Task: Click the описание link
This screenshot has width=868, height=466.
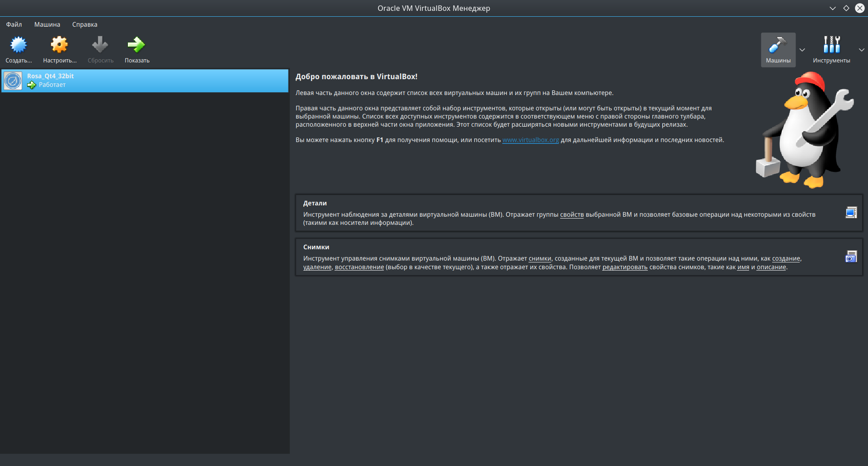Action: click(x=771, y=267)
